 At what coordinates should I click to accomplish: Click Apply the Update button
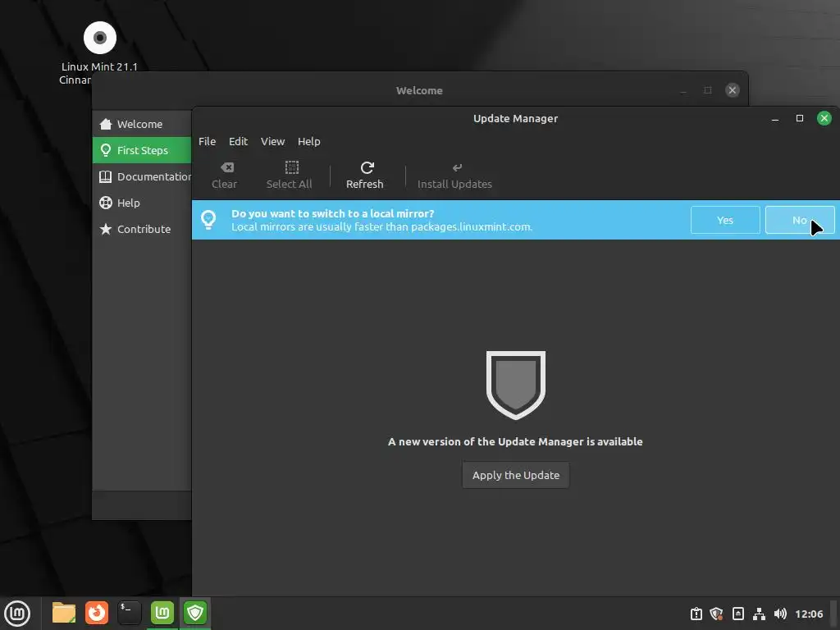click(516, 475)
